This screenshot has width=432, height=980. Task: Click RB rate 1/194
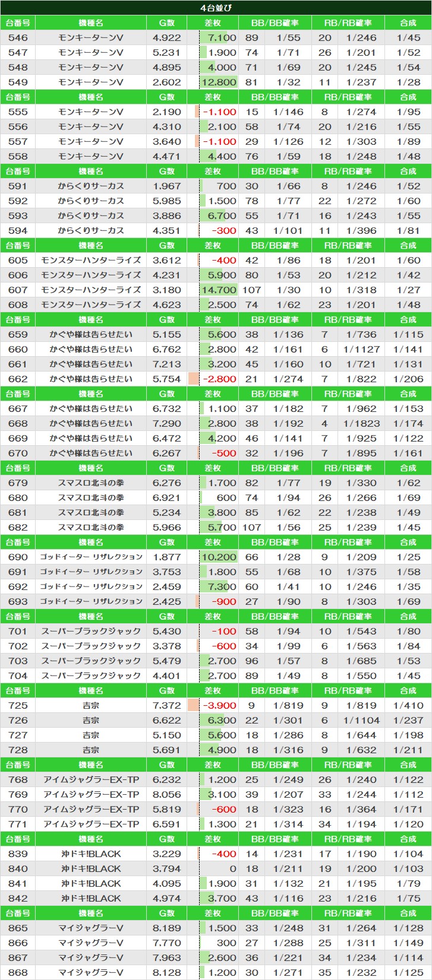click(361, 824)
